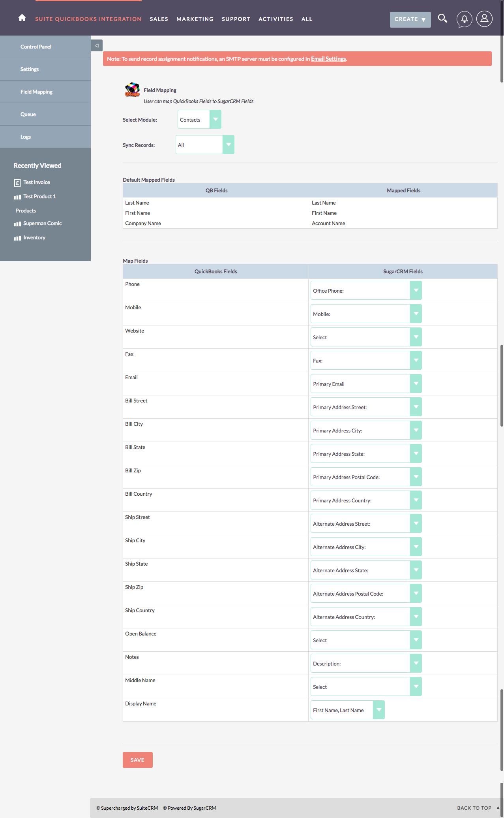
Task: Open Ship Zip mapping dropdown
Action: click(366, 593)
